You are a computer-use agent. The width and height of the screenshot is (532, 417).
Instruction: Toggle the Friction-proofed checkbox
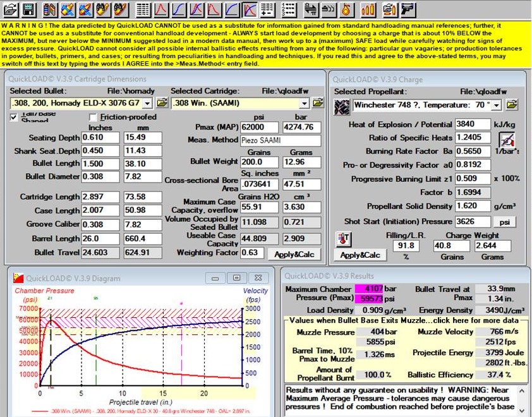pos(94,118)
